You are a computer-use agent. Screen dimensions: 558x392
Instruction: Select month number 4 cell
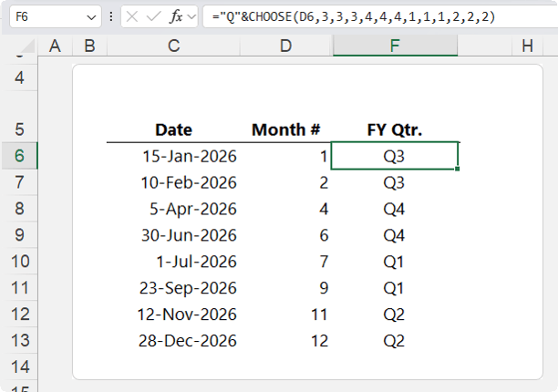pyautogui.click(x=286, y=209)
